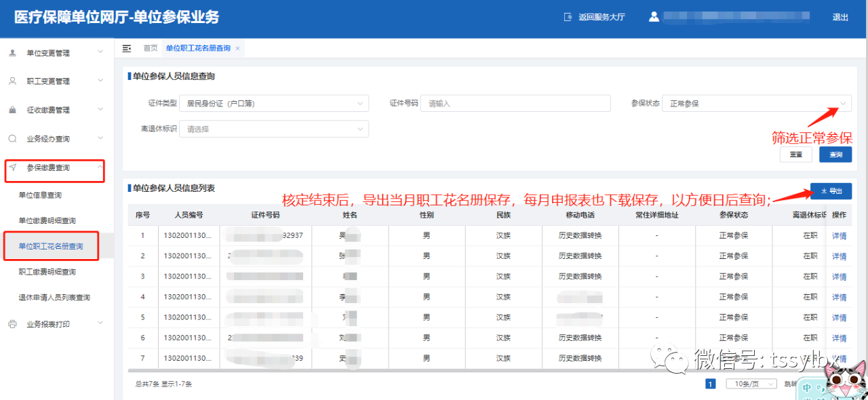Click the 征收缴费管理 lock icon
The width and height of the screenshot is (868, 400).
pos(12,110)
